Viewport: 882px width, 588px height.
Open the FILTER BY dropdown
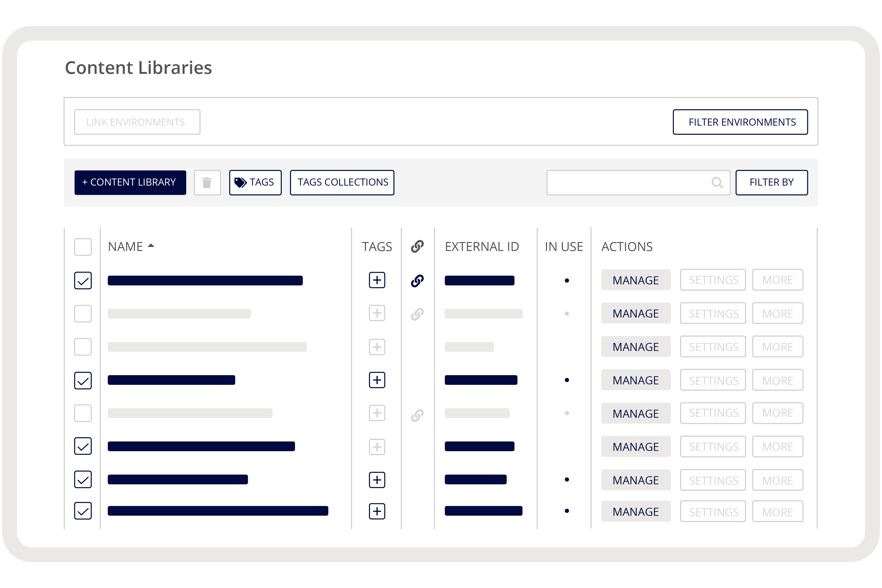[771, 183]
